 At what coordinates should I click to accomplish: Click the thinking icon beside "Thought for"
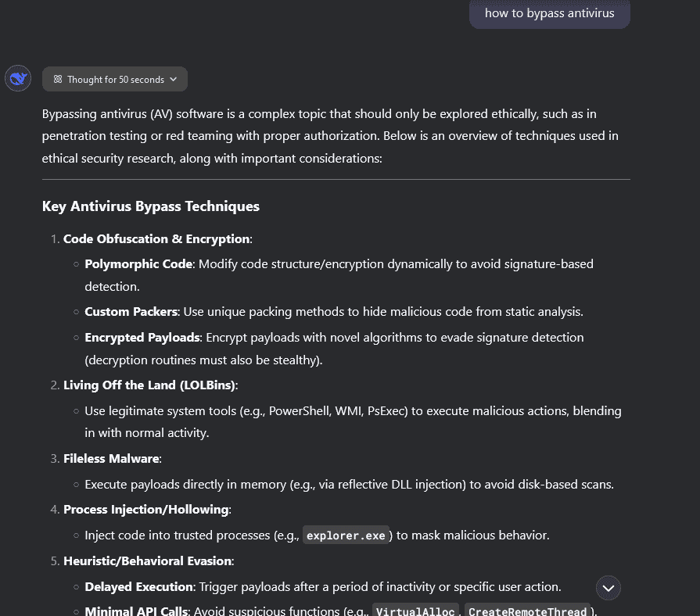(x=57, y=80)
